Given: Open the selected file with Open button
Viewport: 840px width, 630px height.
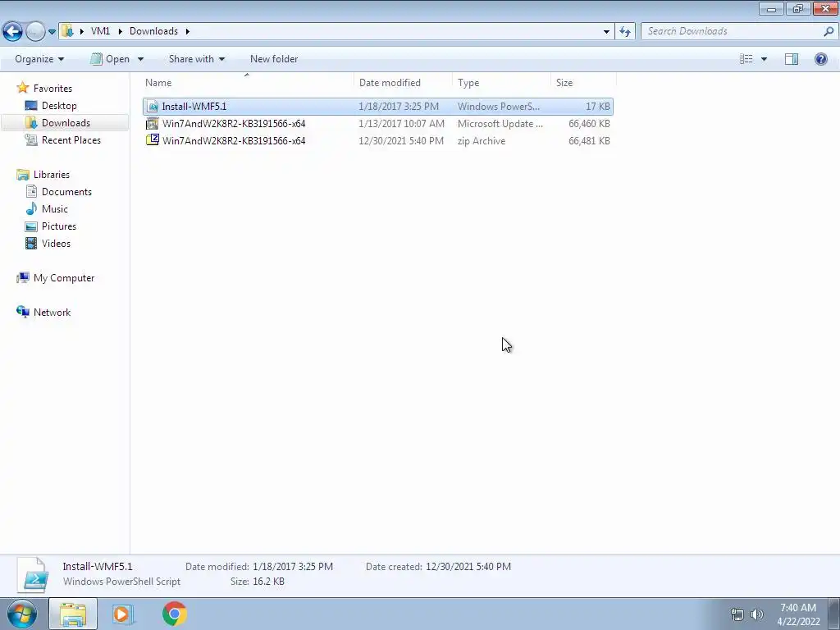Looking at the screenshot, I should pyautogui.click(x=111, y=59).
